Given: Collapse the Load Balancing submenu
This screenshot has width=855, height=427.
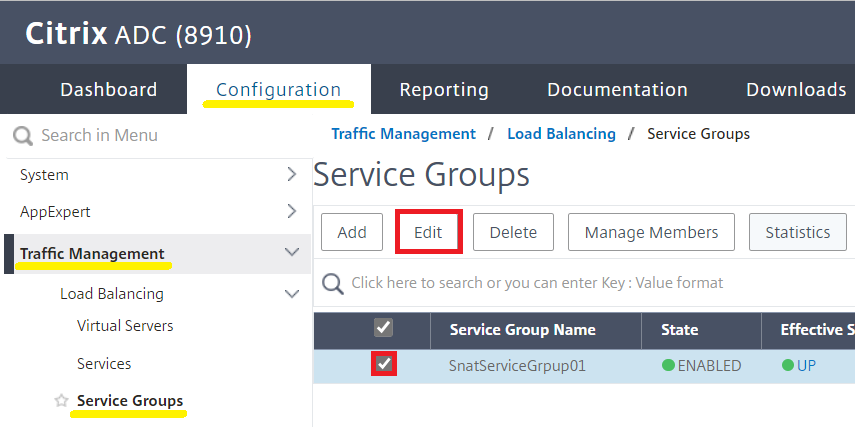Looking at the screenshot, I should click(x=292, y=294).
